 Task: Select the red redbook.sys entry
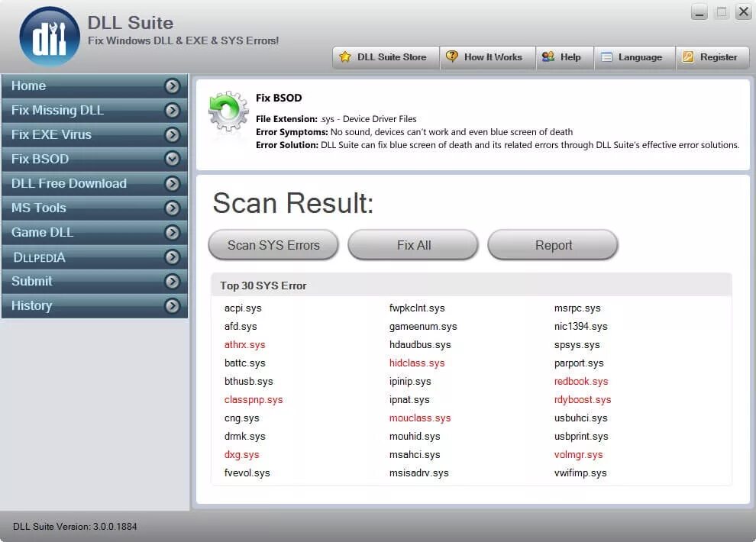(x=581, y=382)
